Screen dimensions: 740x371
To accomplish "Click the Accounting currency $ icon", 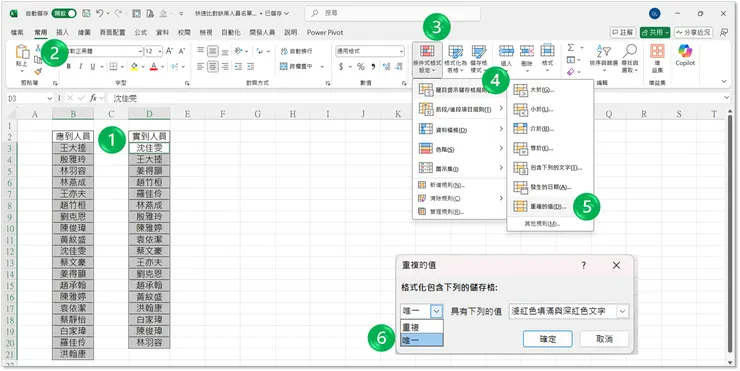I will tap(341, 67).
